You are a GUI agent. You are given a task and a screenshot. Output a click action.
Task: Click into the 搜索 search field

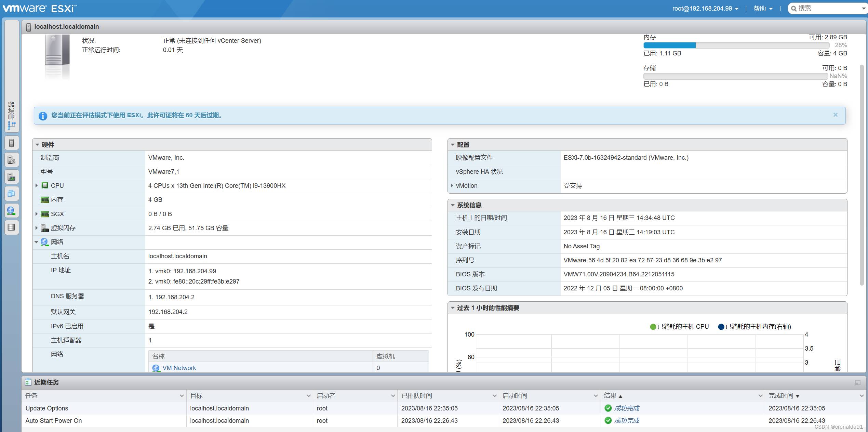pos(827,9)
